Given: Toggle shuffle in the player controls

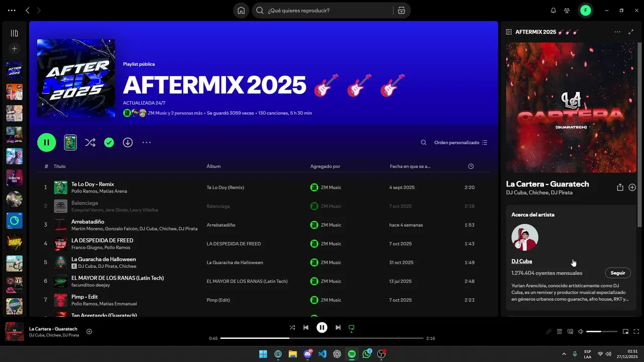Looking at the screenshot, I should point(292,327).
